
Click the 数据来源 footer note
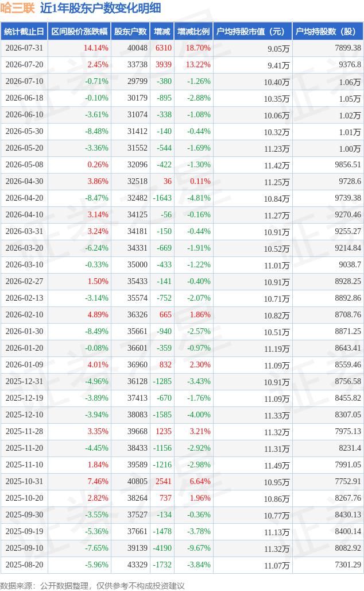(92, 586)
